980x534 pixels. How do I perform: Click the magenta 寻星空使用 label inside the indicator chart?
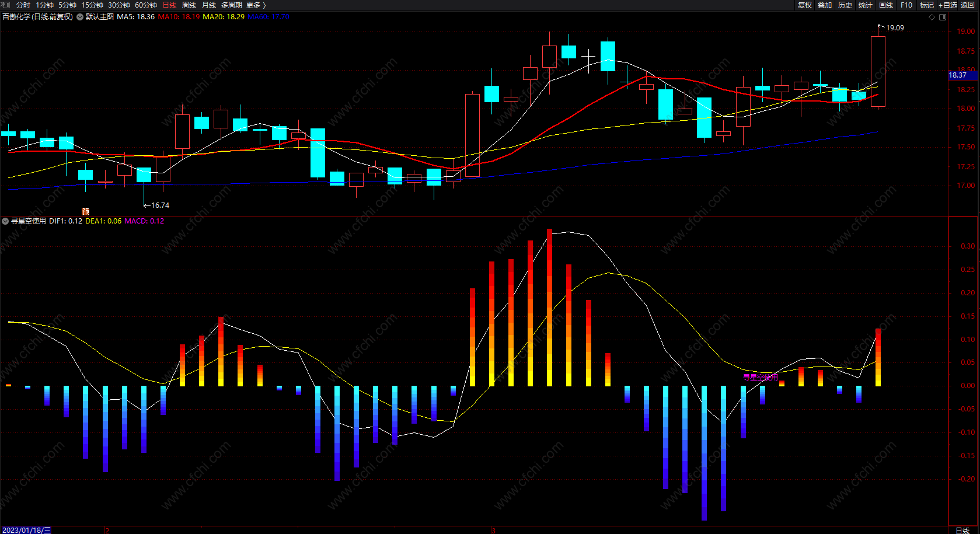pos(760,377)
